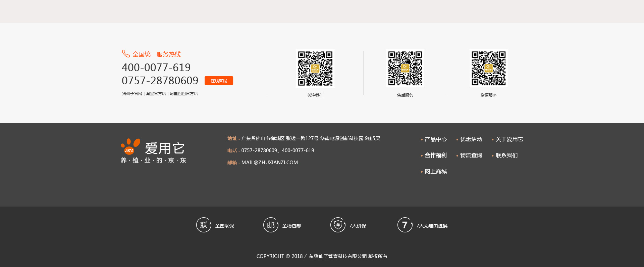Select 关于爱用它 in footer navigation
Viewport: 644px width, 267px height.
point(509,139)
